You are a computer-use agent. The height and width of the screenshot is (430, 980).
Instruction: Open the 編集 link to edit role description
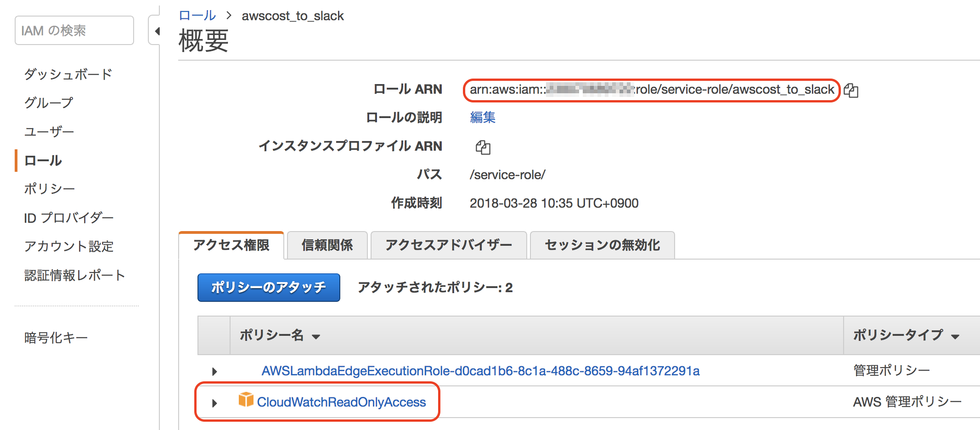[x=482, y=118]
